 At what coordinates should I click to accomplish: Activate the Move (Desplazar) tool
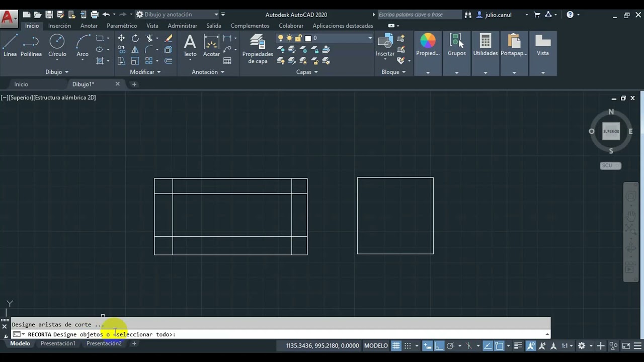tap(121, 38)
